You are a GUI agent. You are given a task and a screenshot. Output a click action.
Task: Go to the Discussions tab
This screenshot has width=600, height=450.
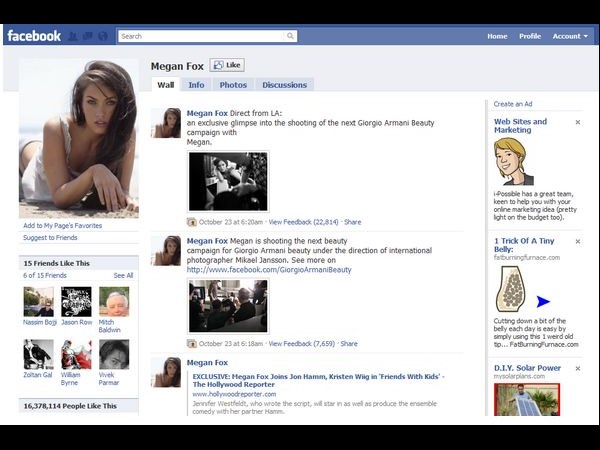click(x=284, y=85)
